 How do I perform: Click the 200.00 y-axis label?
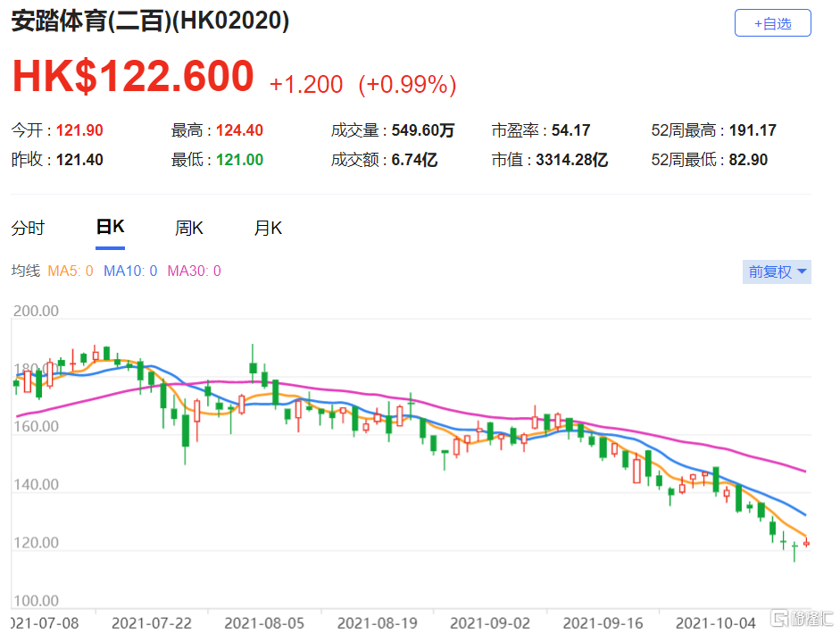click(36, 311)
